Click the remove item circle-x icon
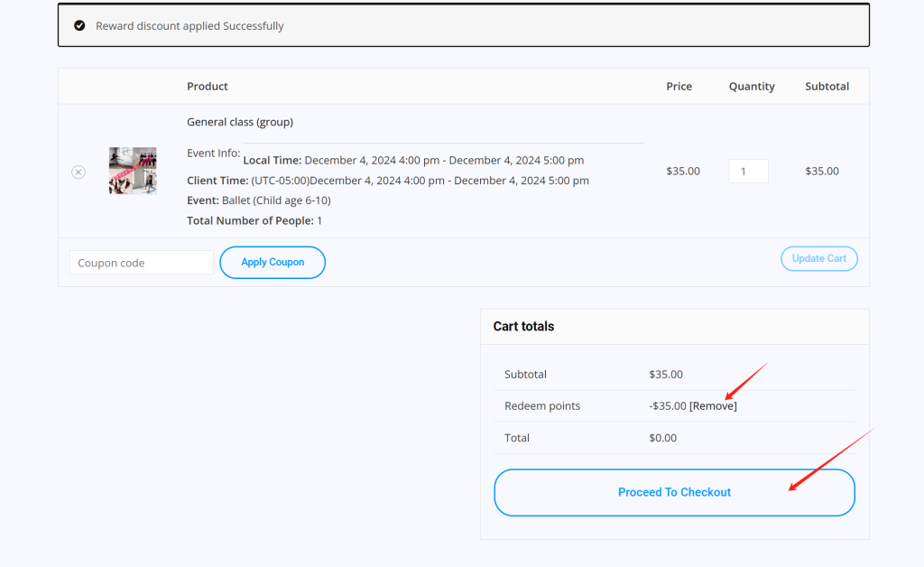 point(79,172)
